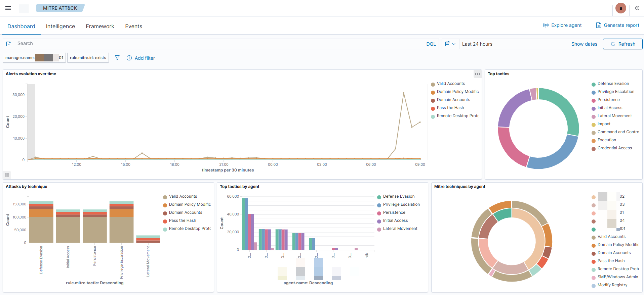Switch to the Framework tab
644x295 pixels.
coord(100,26)
